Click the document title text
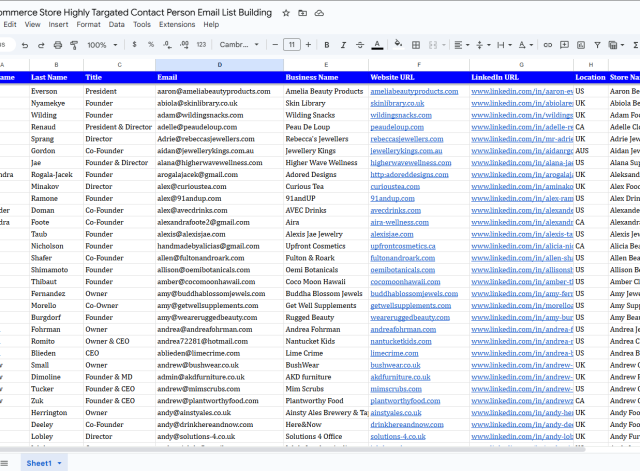This screenshot has height=471, width=640. click(x=136, y=13)
